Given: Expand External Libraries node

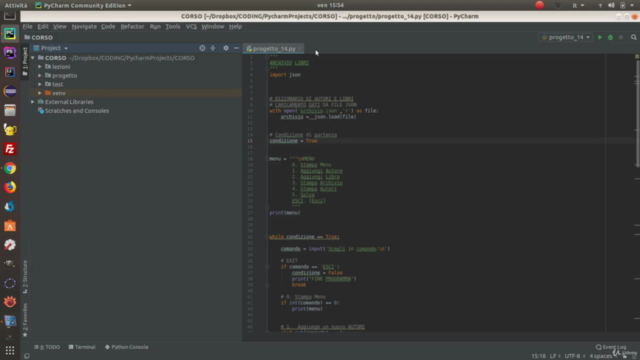Looking at the screenshot, I should pyautogui.click(x=33, y=102).
